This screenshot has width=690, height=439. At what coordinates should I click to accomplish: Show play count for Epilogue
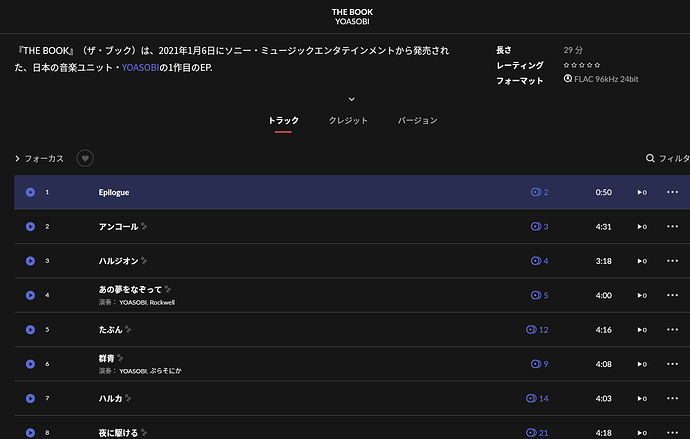point(642,192)
